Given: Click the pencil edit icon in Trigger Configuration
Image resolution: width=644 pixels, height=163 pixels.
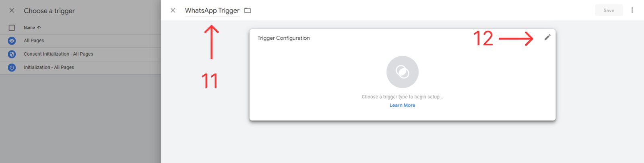Looking at the screenshot, I should (x=547, y=37).
